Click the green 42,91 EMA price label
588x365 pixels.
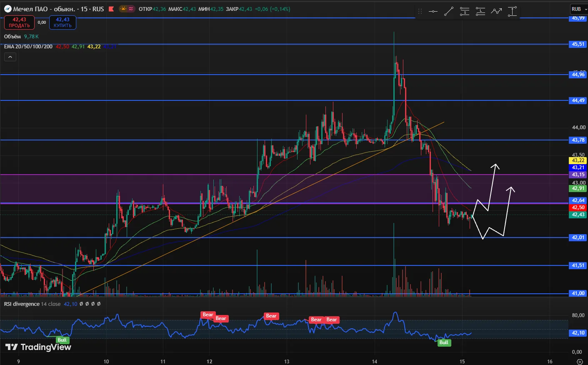click(x=578, y=188)
